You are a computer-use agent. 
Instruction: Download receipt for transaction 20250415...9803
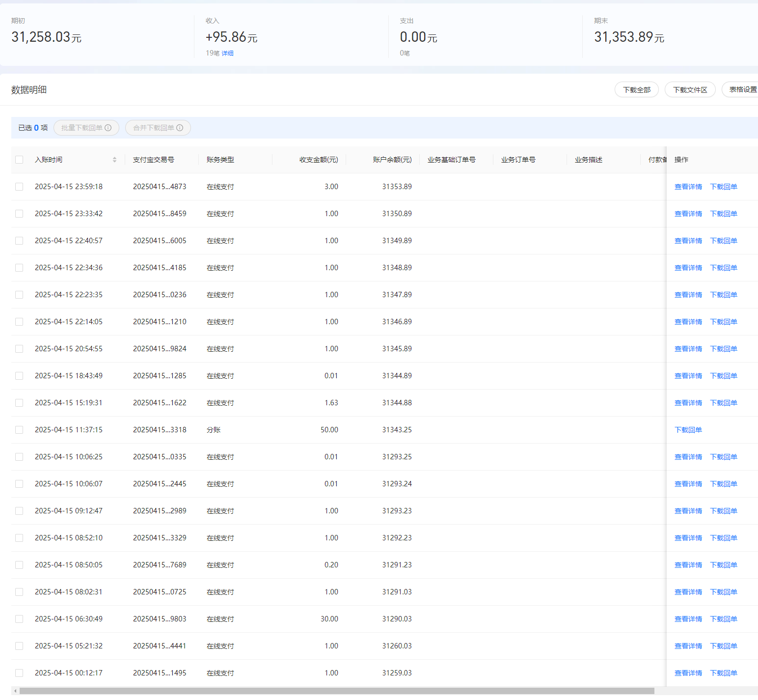724,619
